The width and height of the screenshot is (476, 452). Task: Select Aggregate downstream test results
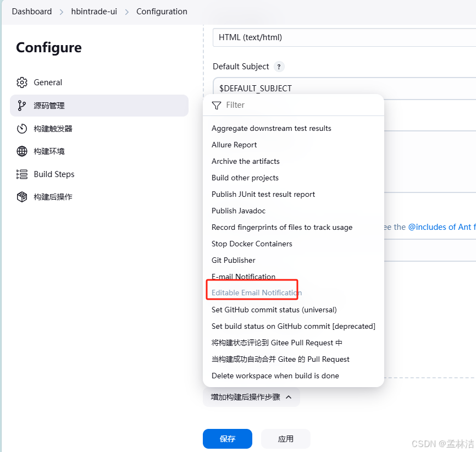click(271, 129)
